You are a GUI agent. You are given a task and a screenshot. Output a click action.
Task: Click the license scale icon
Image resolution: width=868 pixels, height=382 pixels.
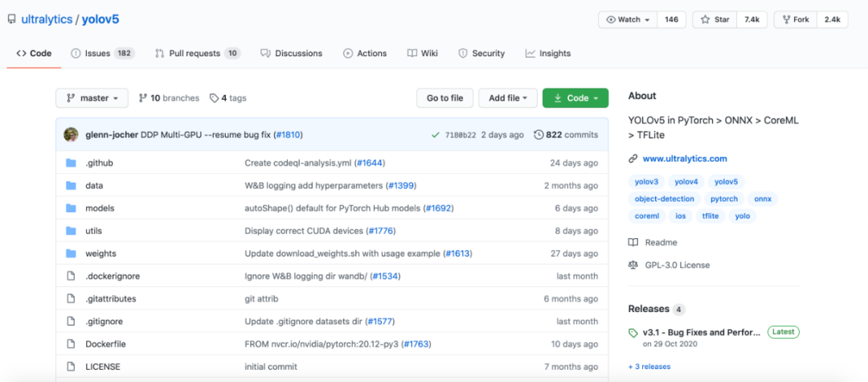point(633,265)
